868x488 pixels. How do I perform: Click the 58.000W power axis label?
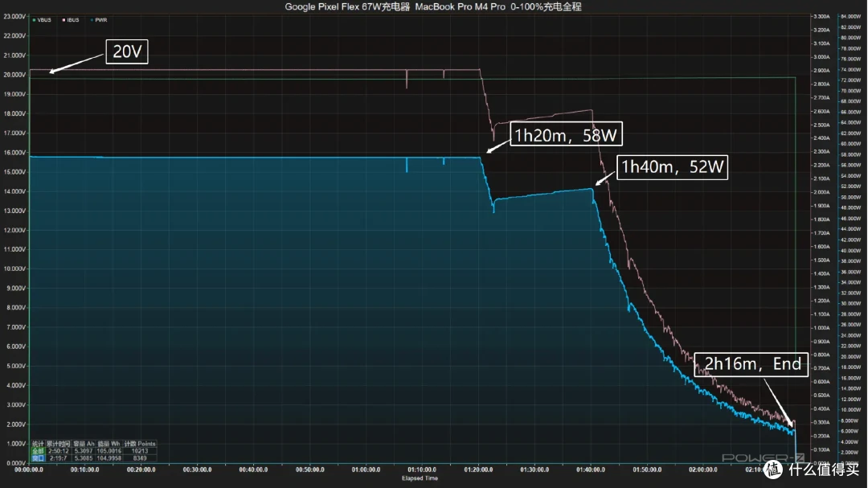click(x=851, y=154)
